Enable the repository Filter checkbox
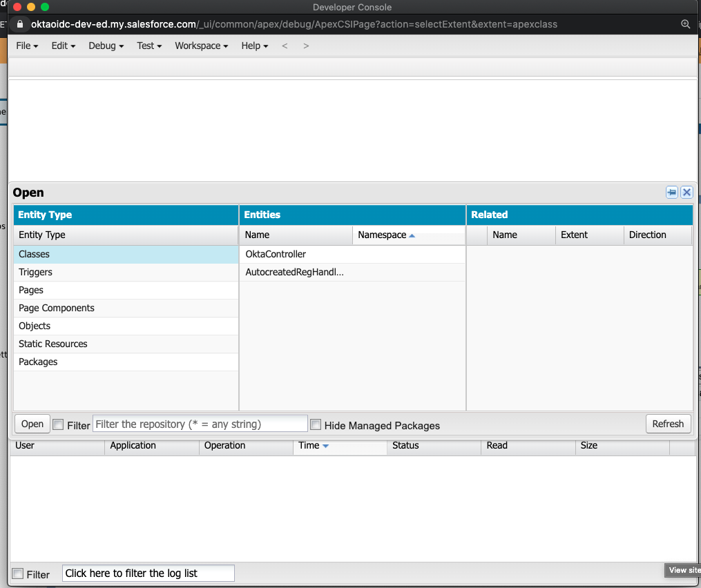Image resolution: width=701 pixels, height=588 pixels. click(x=59, y=424)
